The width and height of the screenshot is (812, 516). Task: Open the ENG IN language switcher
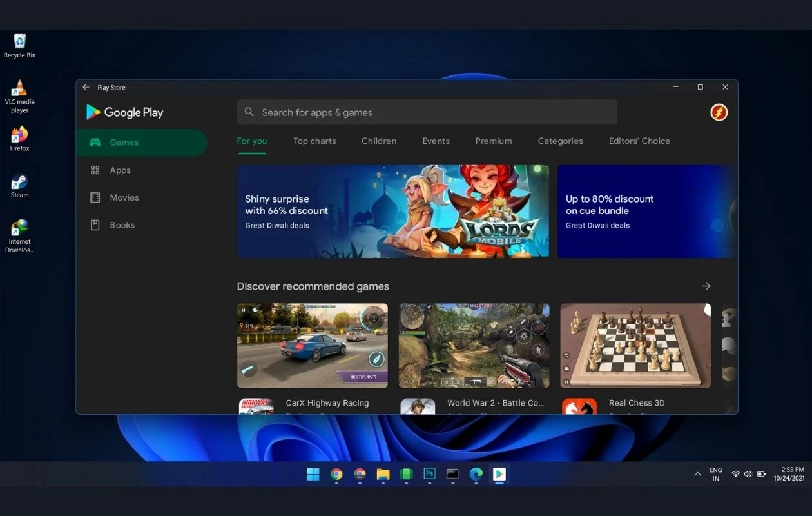coord(716,474)
